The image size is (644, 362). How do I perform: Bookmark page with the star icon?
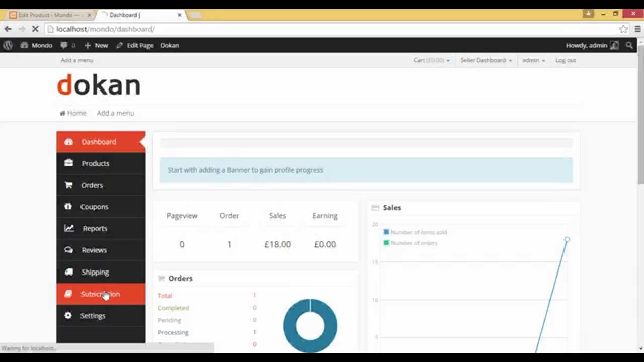tap(623, 29)
